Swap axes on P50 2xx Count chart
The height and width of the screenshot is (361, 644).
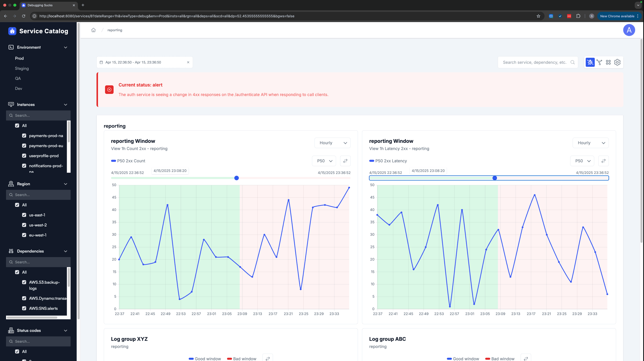point(345,161)
